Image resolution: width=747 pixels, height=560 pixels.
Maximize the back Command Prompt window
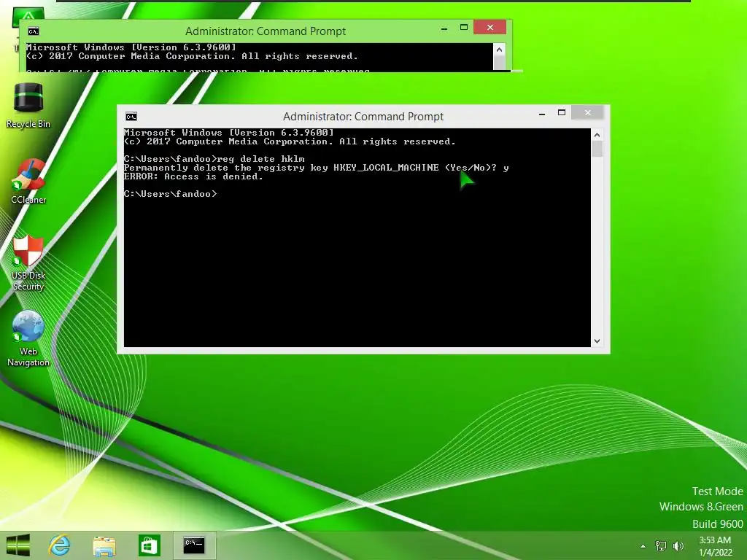(463, 28)
